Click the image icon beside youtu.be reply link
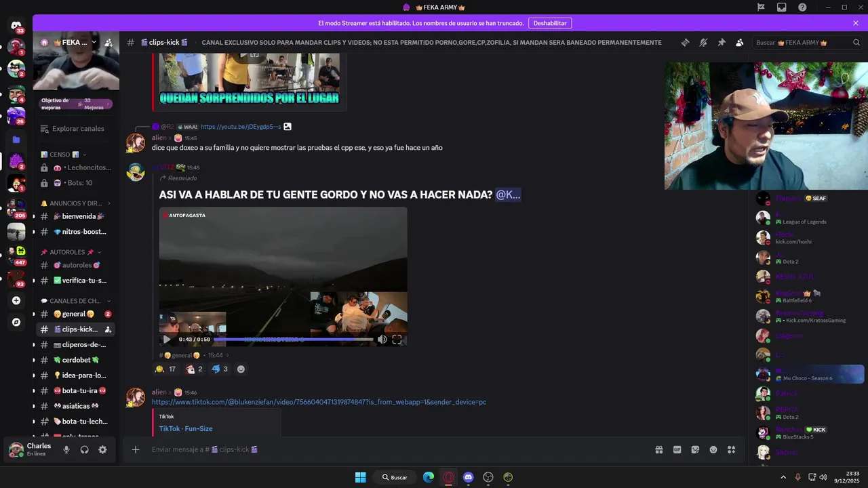The height and width of the screenshot is (488, 868). pyautogui.click(x=288, y=127)
